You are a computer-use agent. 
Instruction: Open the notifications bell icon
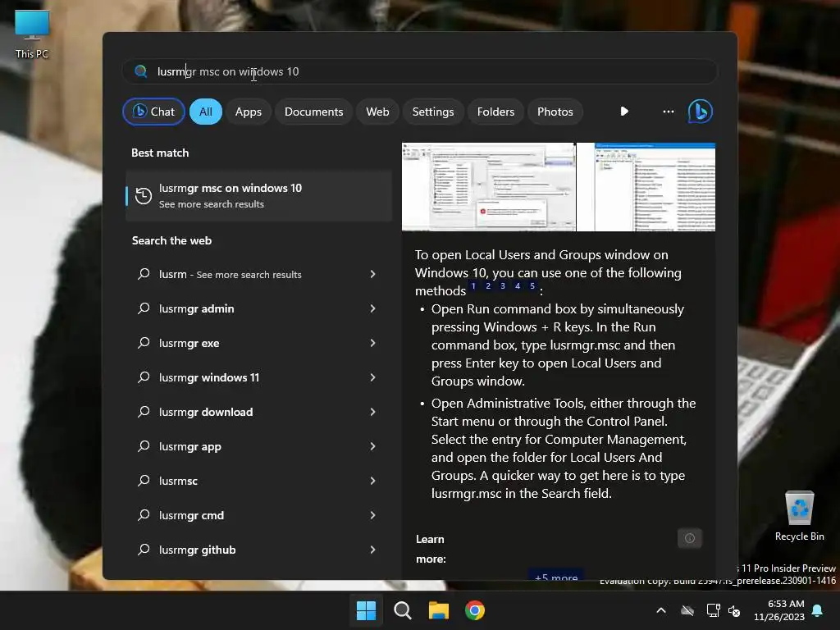tap(818, 610)
